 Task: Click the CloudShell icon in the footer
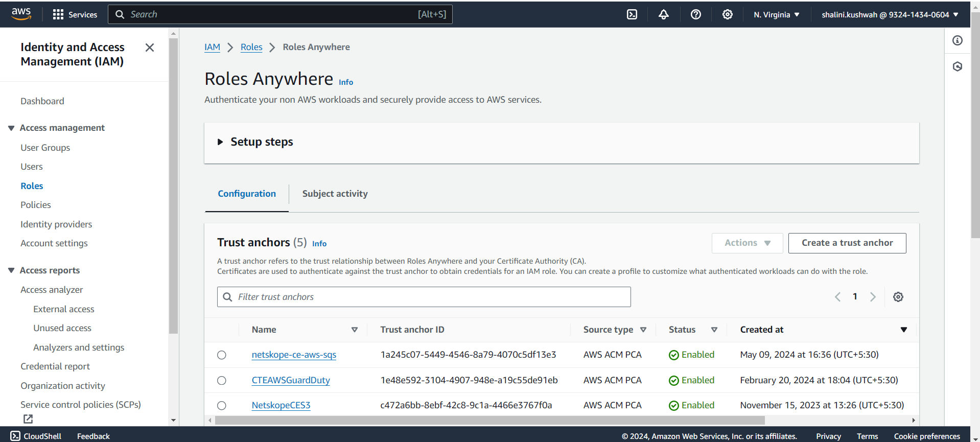pyautogui.click(x=15, y=436)
